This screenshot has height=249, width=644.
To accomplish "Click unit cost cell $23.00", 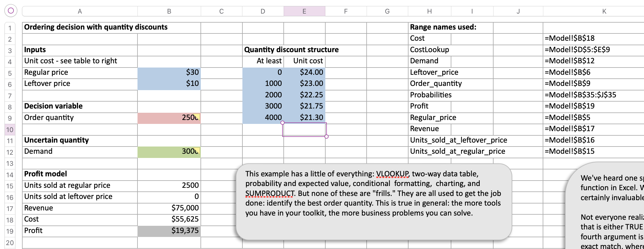I will click(x=305, y=84).
